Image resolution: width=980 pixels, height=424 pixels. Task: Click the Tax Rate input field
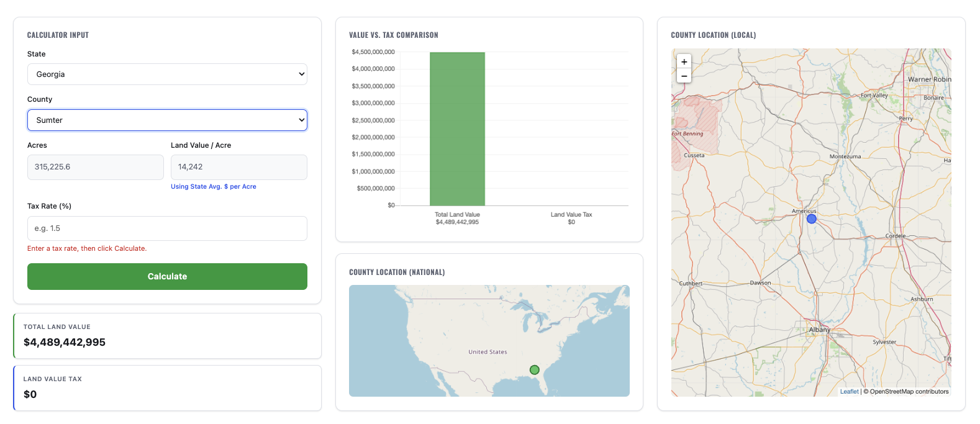(x=167, y=228)
